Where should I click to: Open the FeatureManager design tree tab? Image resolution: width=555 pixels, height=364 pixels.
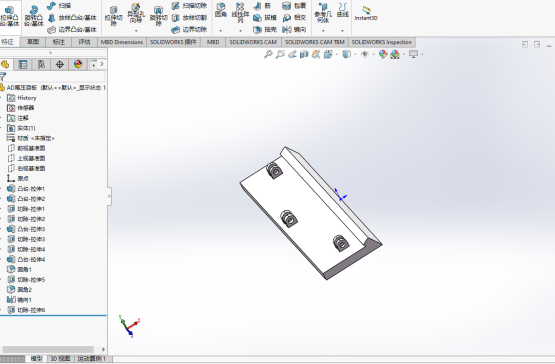5,64
